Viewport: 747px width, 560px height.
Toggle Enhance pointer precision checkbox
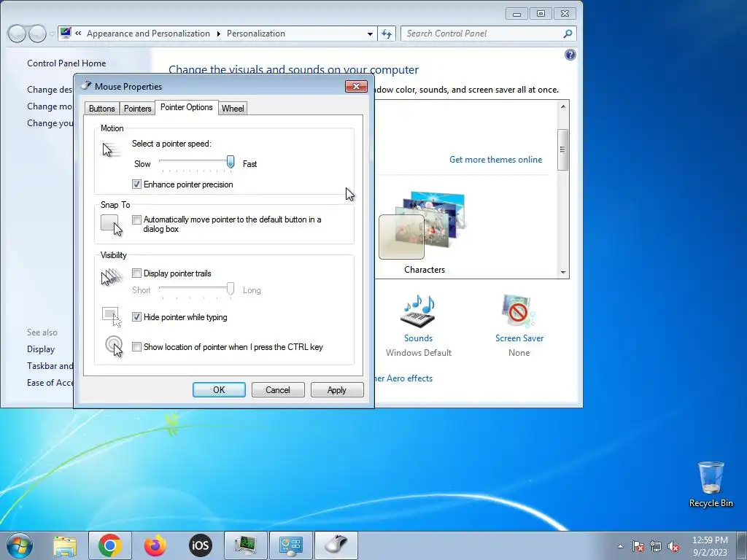136,184
